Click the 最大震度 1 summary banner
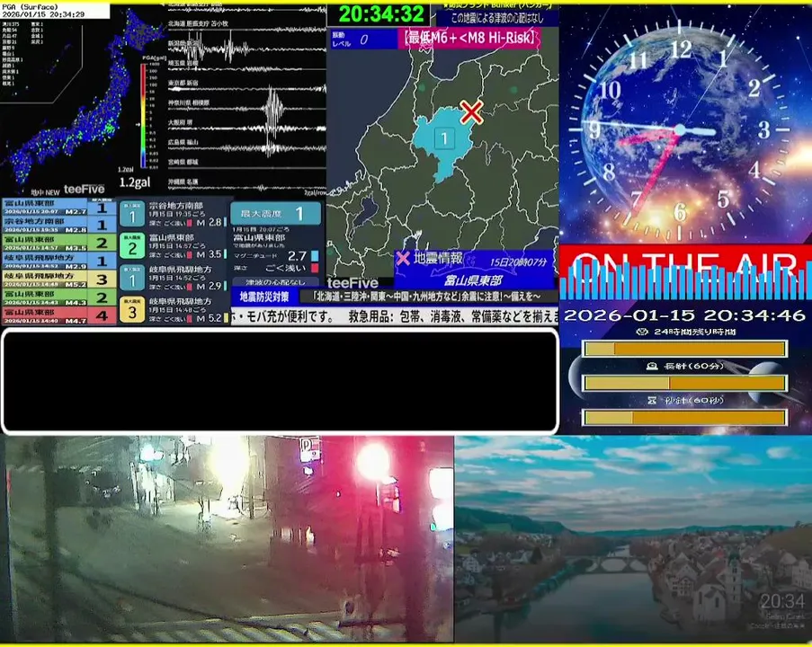This screenshot has height=647, width=812. [x=275, y=213]
